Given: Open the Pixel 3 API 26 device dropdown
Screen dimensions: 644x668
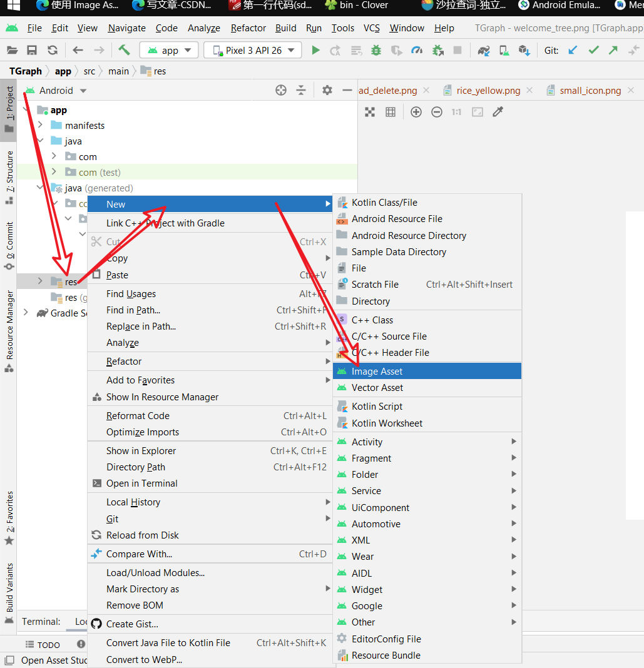Looking at the screenshot, I should (x=252, y=50).
